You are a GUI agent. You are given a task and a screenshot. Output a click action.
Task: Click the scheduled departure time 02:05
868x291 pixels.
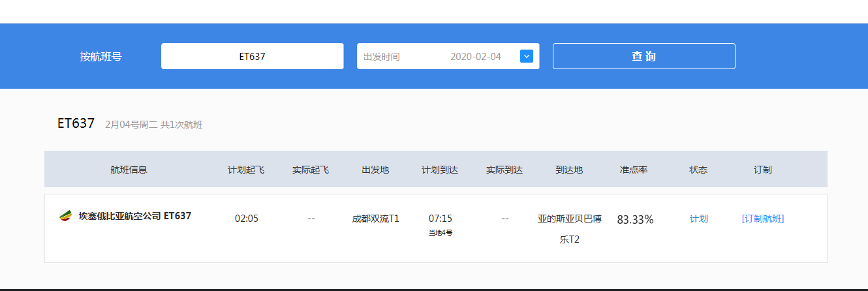pyautogui.click(x=247, y=219)
